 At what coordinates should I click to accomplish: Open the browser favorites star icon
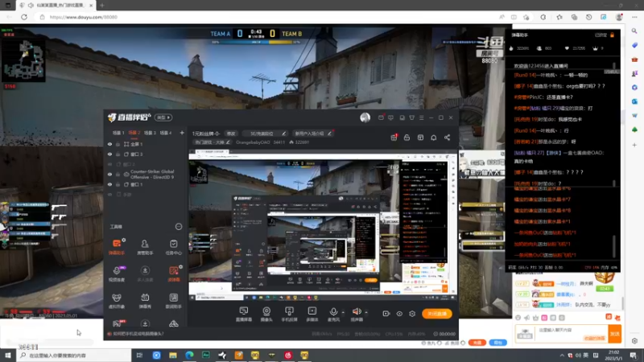(559, 17)
